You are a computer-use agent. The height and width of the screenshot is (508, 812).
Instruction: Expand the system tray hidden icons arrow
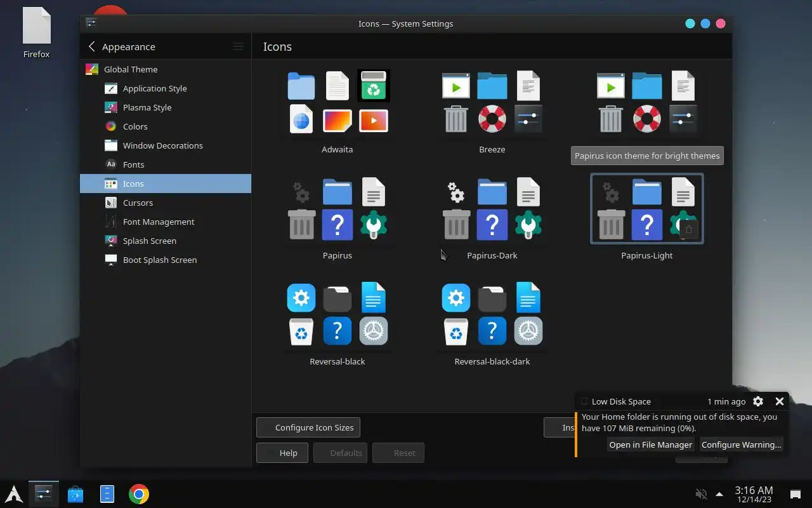click(719, 494)
